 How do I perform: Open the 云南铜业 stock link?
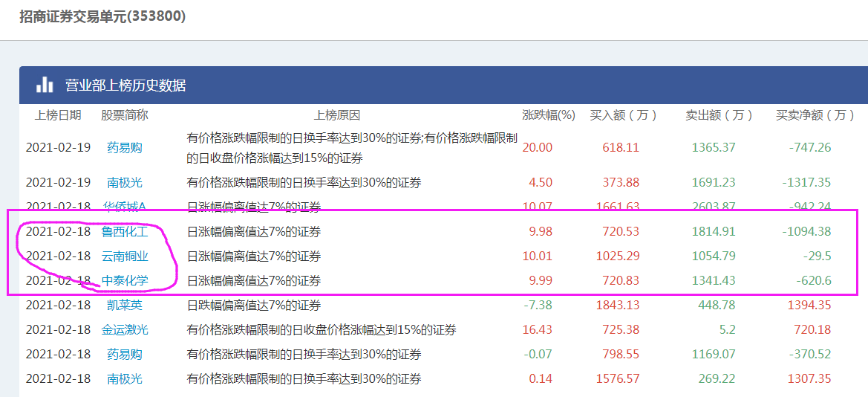(125, 256)
